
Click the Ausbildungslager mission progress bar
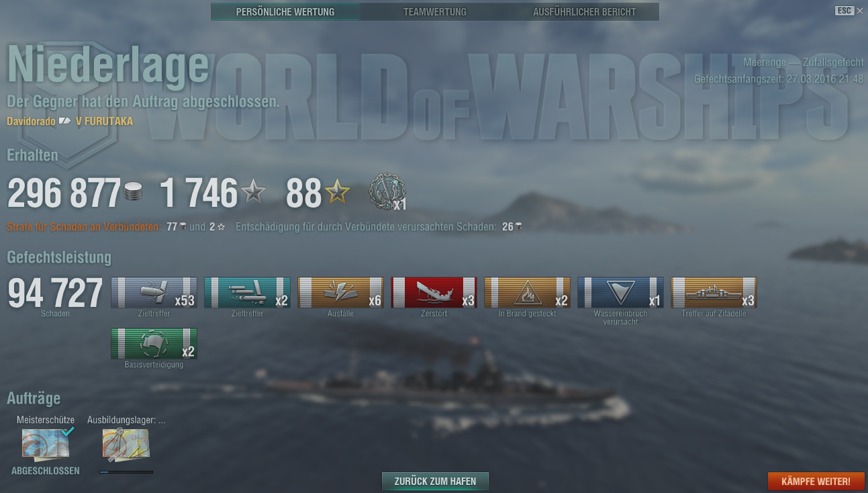pyautogui.click(x=126, y=472)
